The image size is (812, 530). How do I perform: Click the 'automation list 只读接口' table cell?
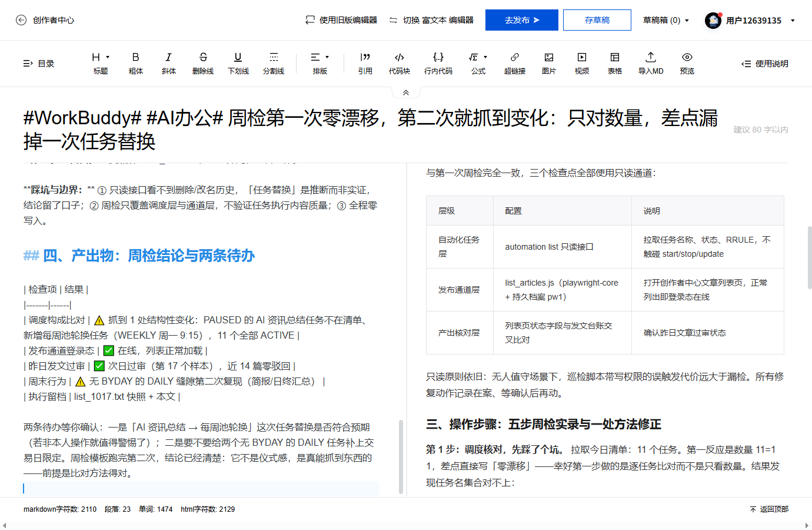tap(563, 247)
